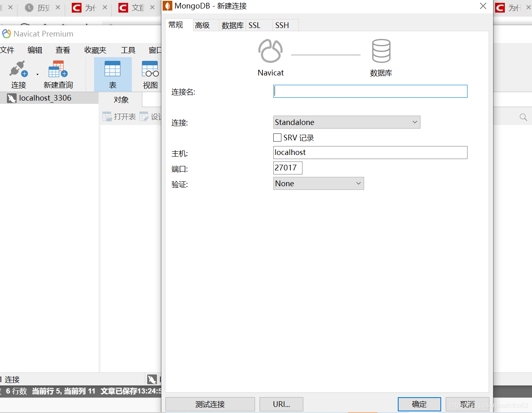Open the 工具 (Tools) menu in Navicat
532x413 pixels.
pos(128,50)
